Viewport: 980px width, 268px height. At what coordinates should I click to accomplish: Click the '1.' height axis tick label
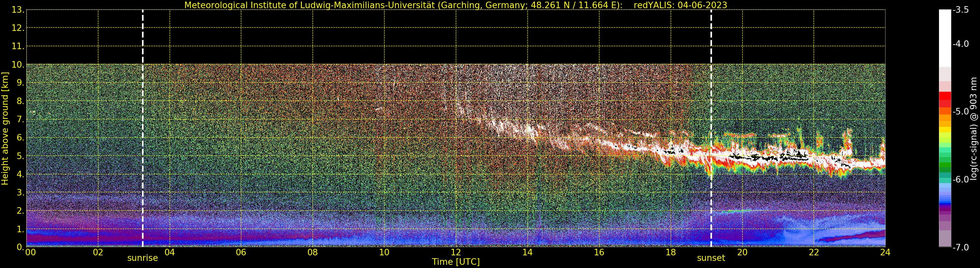(21, 229)
